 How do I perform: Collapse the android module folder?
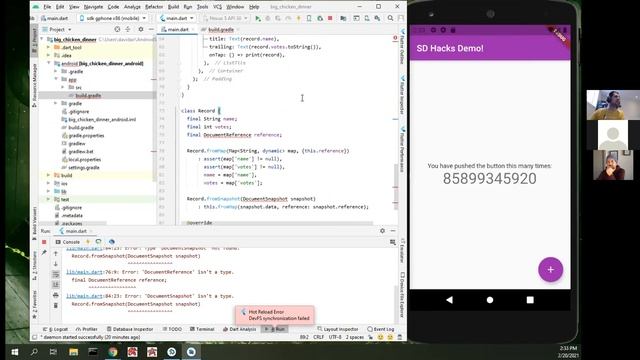48,63
